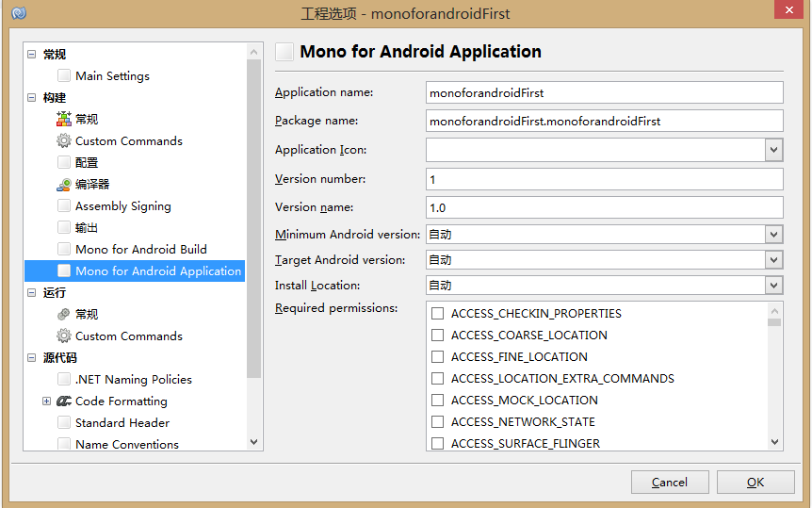
Task: Select Main Settings in the tree
Action: click(x=112, y=76)
